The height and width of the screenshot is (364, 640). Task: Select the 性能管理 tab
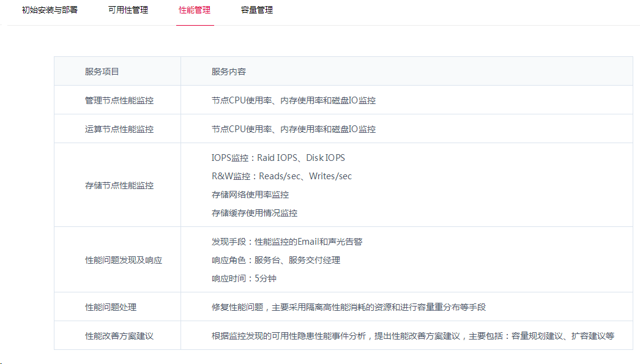[x=195, y=10]
